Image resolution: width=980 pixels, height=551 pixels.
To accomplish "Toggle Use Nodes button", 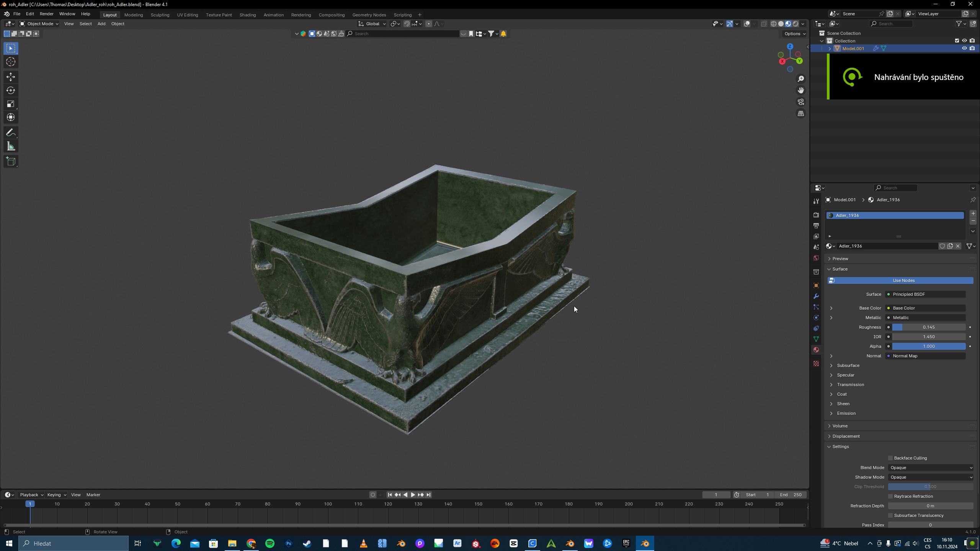I will 900,280.
